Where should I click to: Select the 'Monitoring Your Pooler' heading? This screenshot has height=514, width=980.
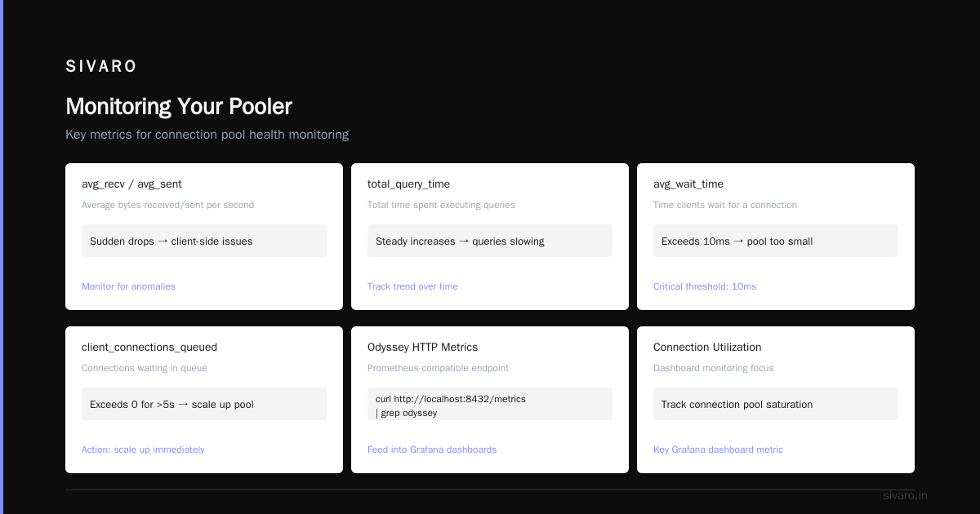pyautogui.click(x=179, y=106)
